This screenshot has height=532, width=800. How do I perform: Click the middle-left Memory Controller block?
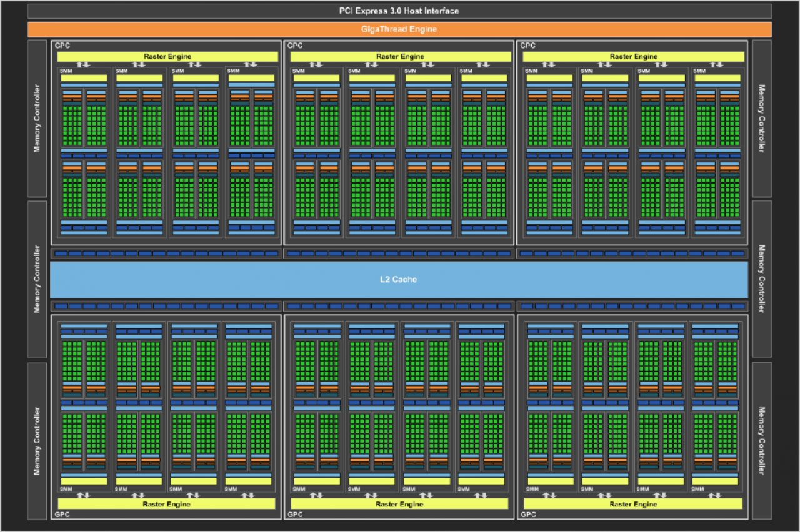tap(37, 279)
